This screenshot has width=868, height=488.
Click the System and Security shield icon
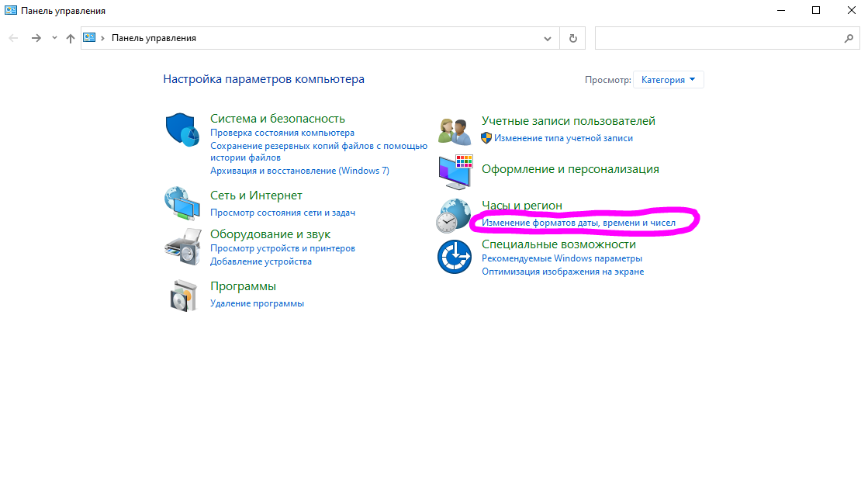tap(182, 130)
